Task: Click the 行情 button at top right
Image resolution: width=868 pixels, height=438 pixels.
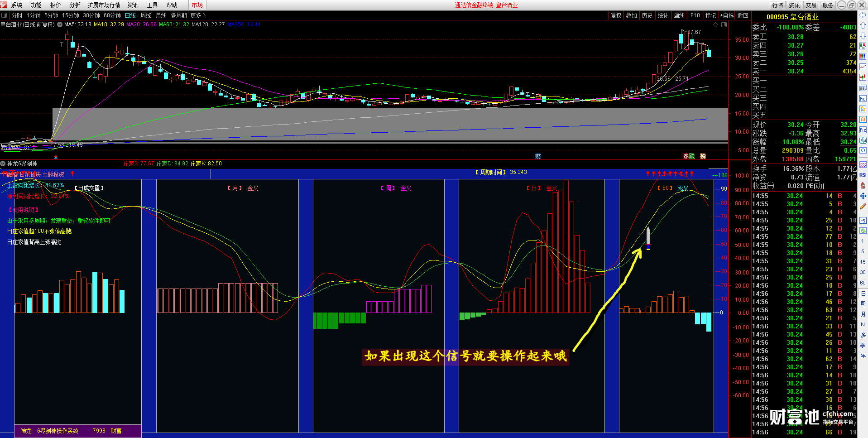Action: coord(778,5)
